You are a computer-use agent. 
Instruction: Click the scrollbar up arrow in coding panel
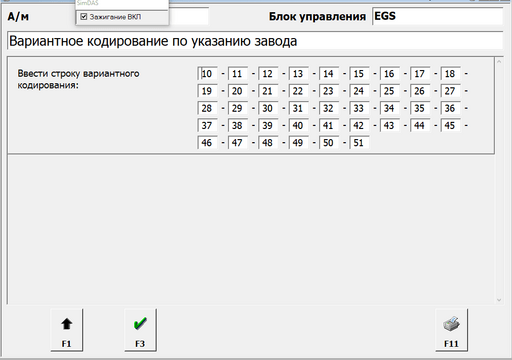[x=499, y=62]
